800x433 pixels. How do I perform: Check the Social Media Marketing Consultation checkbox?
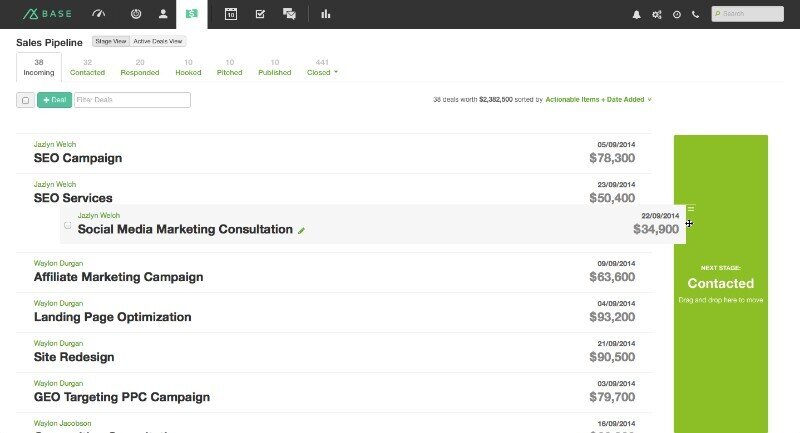point(68,225)
